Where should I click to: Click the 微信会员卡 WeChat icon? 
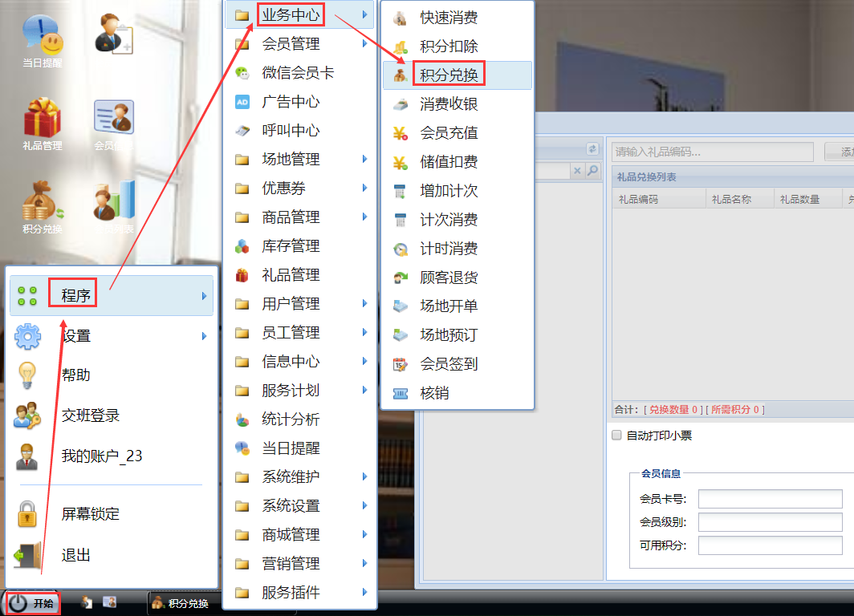tap(242, 73)
